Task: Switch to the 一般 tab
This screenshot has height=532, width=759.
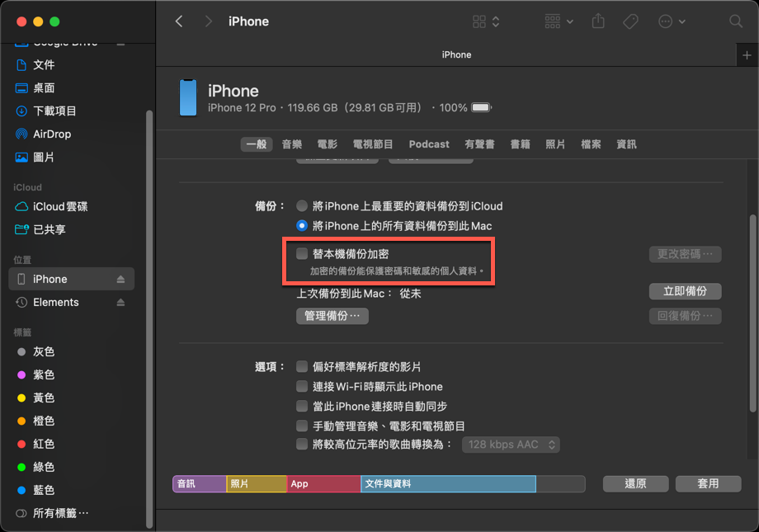Action: (x=257, y=144)
